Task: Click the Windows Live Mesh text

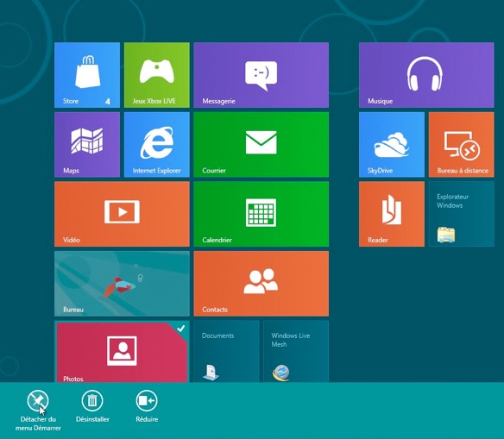Action: [291, 340]
